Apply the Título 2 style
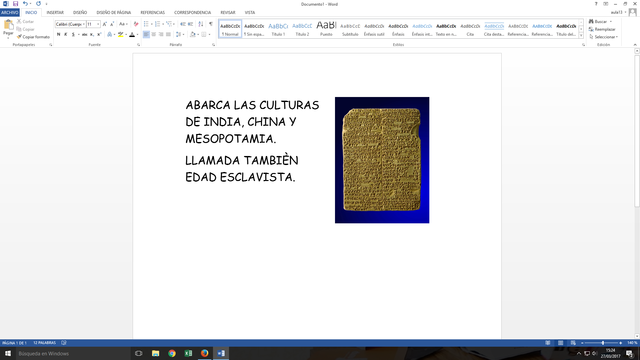This screenshot has width=640, height=360. click(302, 29)
